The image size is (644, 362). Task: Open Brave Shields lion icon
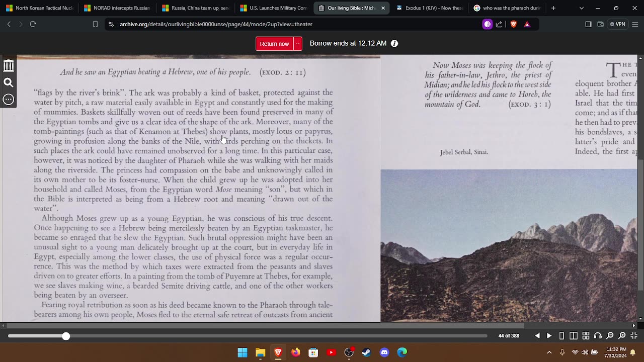(513, 24)
